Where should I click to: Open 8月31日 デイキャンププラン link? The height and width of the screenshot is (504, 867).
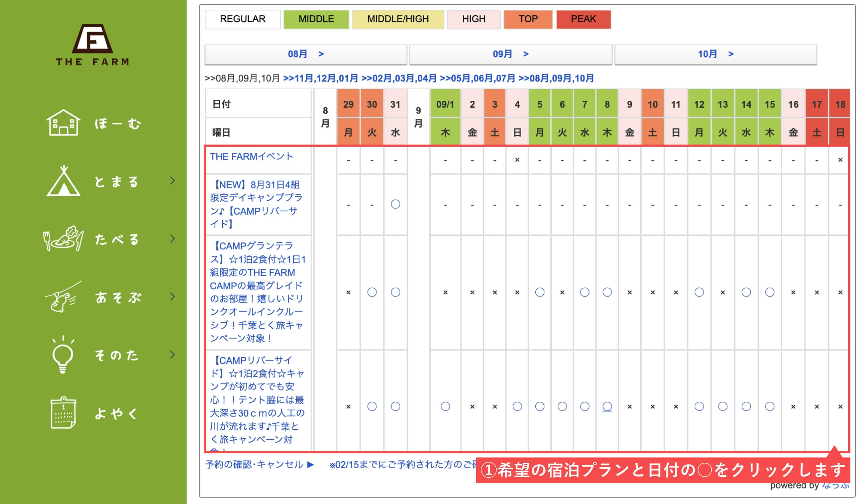[256, 204]
